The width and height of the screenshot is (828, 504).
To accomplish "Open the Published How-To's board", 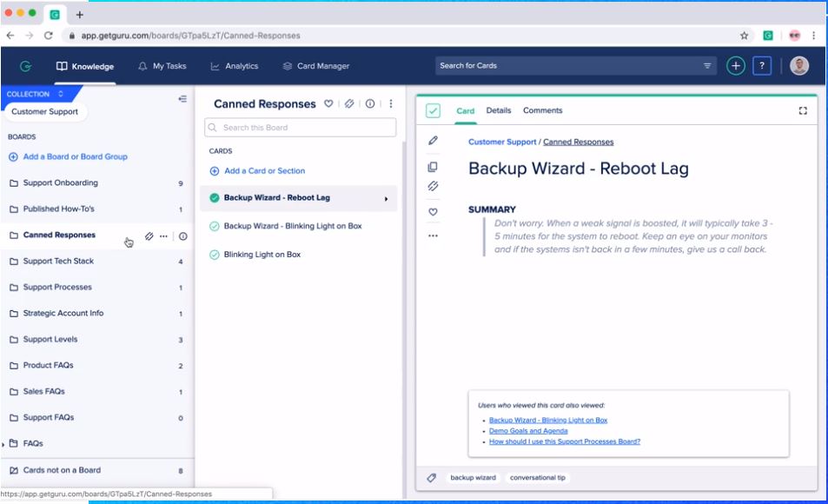I will (x=96, y=209).
